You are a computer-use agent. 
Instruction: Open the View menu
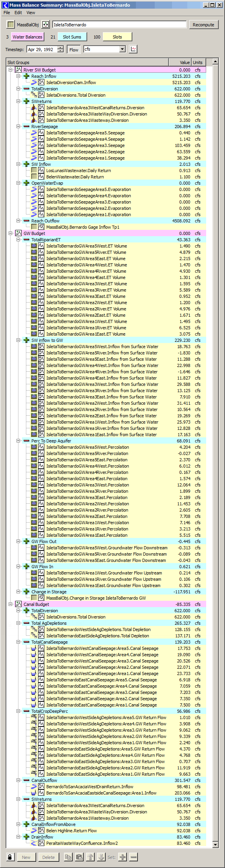pyautogui.click(x=31, y=13)
